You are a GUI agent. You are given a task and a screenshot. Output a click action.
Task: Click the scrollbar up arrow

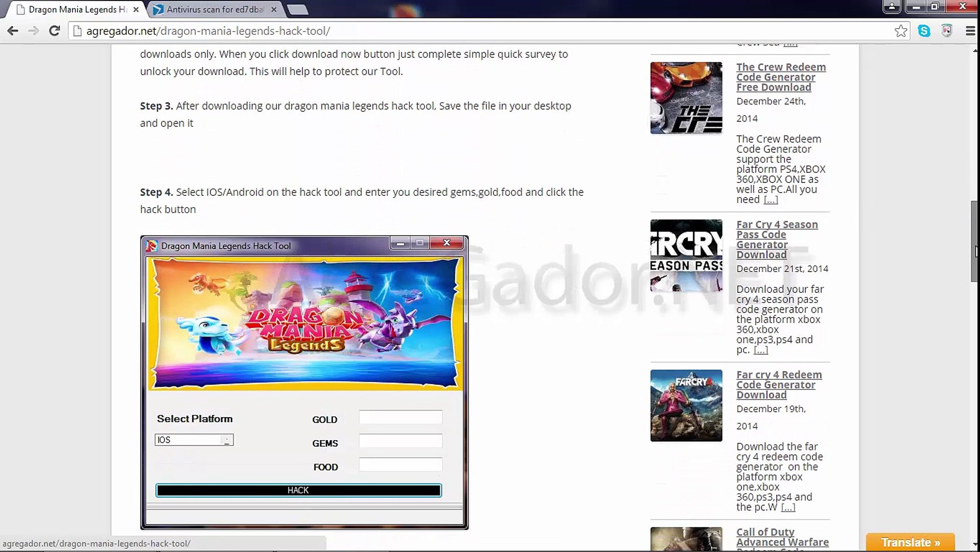point(975,50)
